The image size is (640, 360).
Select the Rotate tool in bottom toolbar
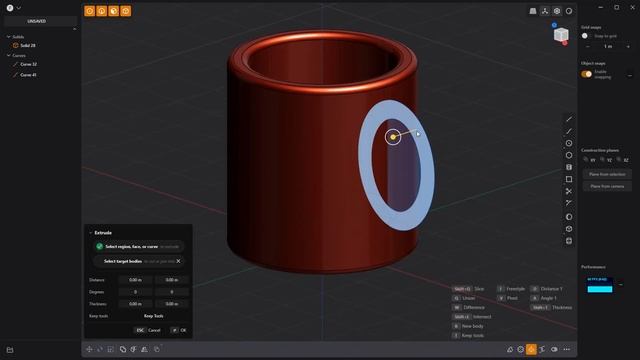point(100,349)
